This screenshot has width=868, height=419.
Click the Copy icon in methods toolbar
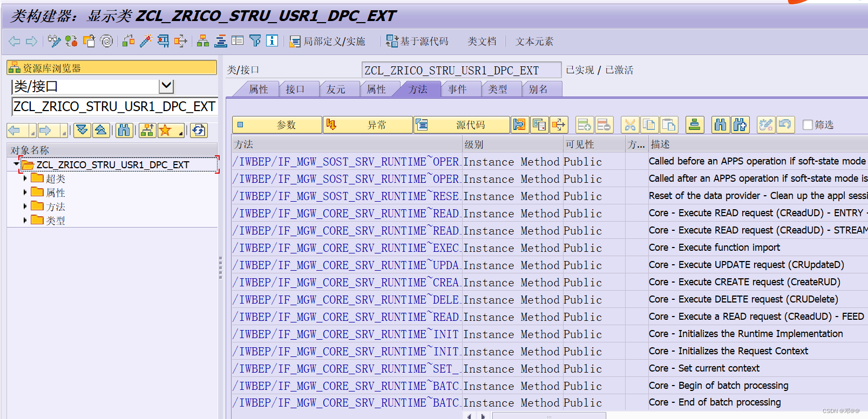pyautogui.click(x=649, y=125)
